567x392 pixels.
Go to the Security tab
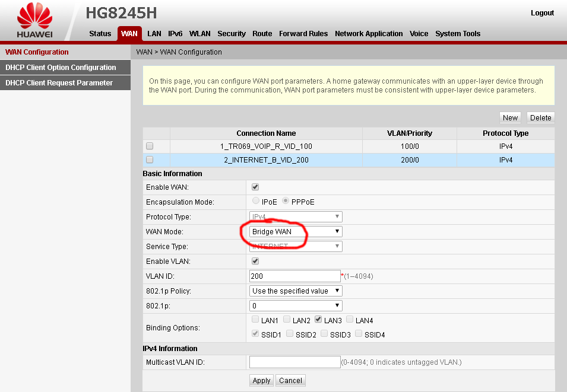coord(232,34)
